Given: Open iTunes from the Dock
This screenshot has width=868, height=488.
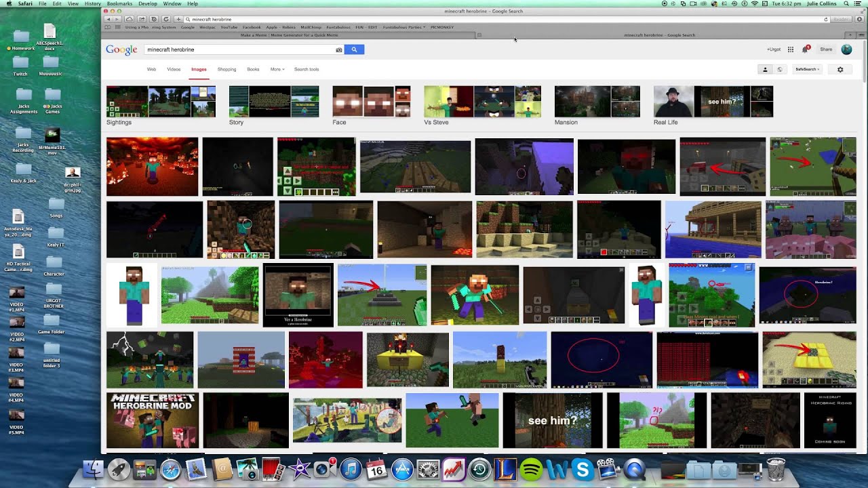Looking at the screenshot, I should [x=351, y=469].
